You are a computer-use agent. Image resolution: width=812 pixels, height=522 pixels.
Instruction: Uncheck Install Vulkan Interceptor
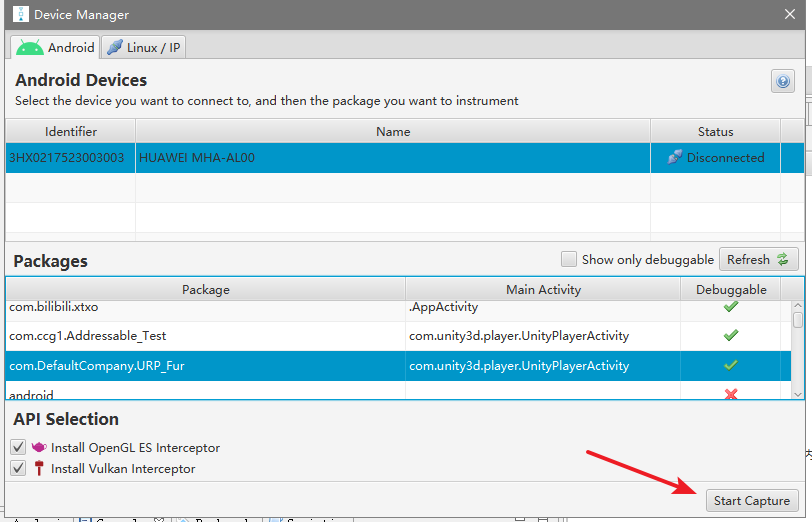click(18, 468)
